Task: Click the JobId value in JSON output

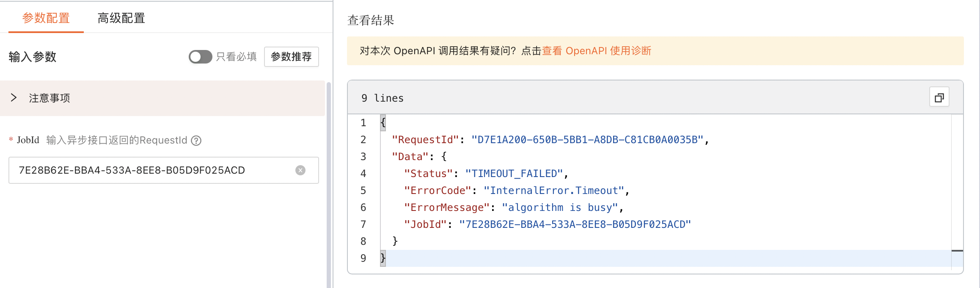Action: coord(575,224)
